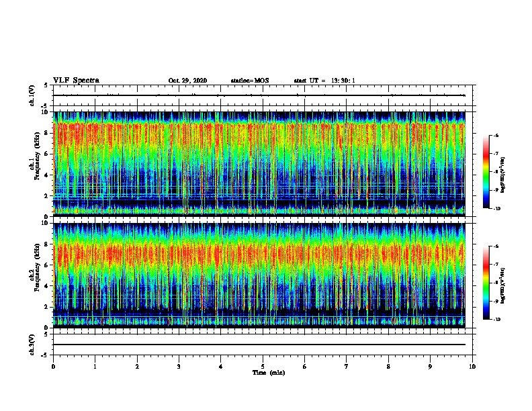Click inside the ch.2 spectrogram panel
The width and height of the screenshot is (532, 411).
point(259,275)
